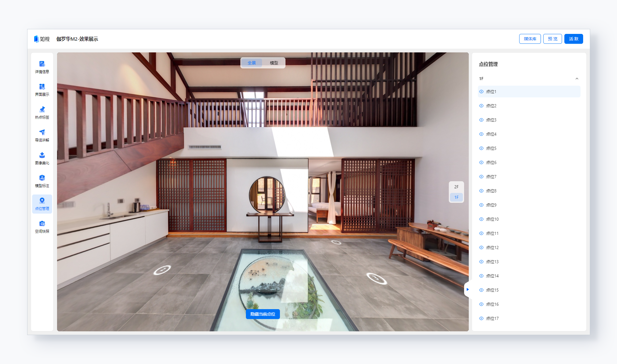Viewport: 617px width, 364px height.
Task: Click the 预览 preview button
Action: pos(553,39)
